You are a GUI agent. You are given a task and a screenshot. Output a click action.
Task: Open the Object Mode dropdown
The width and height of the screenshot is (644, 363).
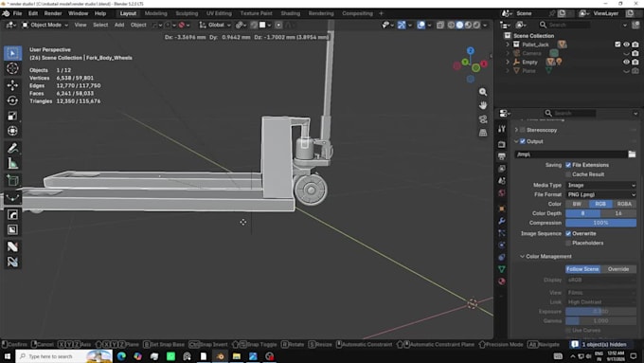(x=45, y=25)
